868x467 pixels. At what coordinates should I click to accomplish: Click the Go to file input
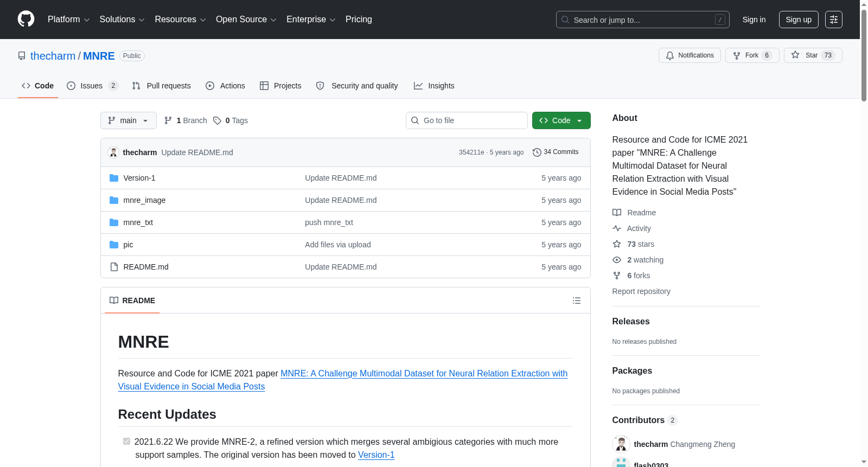click(x=467, y=120)
